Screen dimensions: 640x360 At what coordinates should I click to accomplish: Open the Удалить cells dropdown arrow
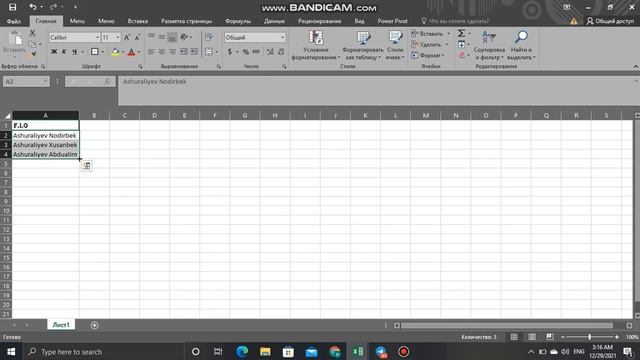[x=447, y=44]
